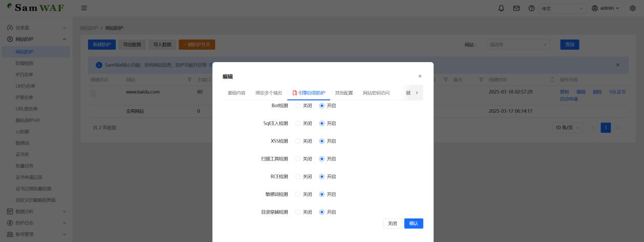Image resolution: width=644 pixels, height=242 pixels.
Task: Select 开启 for XSS检测
Action: pyautogui.click(x=322, y=141)
